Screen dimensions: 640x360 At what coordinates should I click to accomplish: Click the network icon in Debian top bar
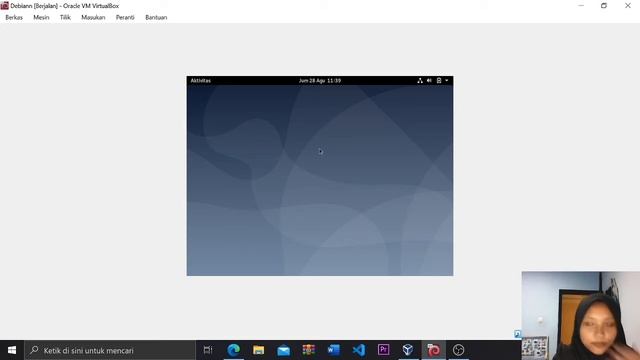pos(420,80)
